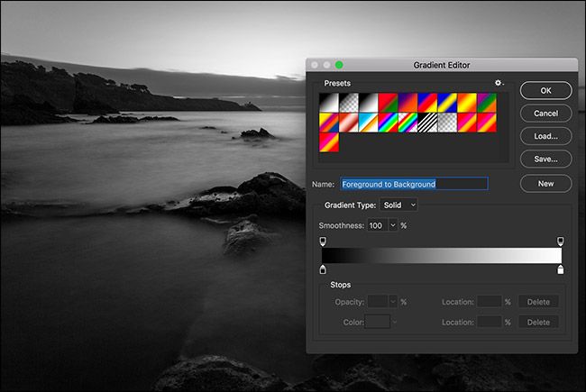
Task: Open the Opacity dropdown arrow under Stops
Action: (x=393, y=302)
